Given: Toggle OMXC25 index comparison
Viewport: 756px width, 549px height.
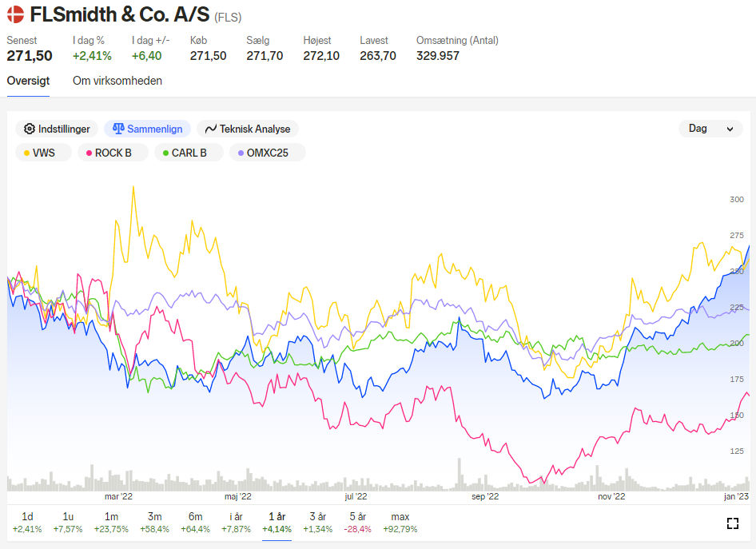Looking at the screenshot, I should 267,153.
